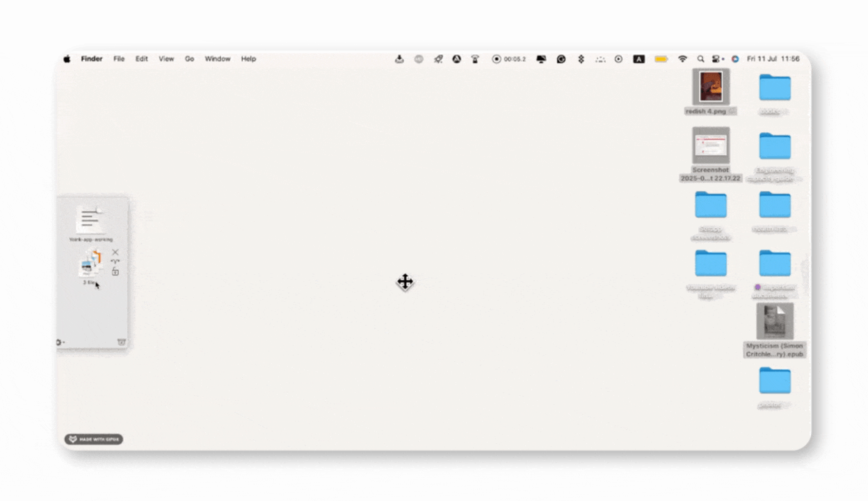The width and height of the screenshot is (868, 501).
Task: Click the unlocked padlock icon in the shelf
Action: [x=115, y=271]
